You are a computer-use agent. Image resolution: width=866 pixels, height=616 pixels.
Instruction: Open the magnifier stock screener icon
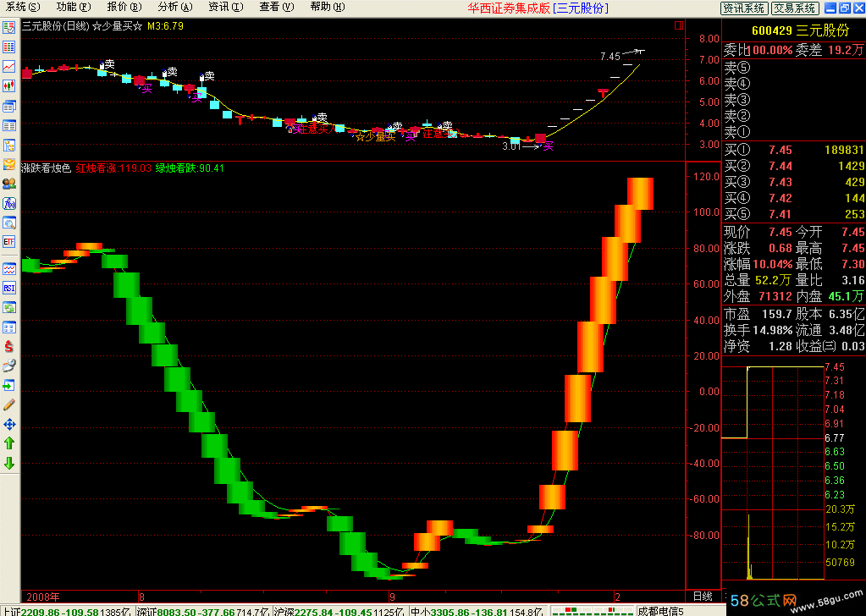pyautogui.click(x=8, y=223)
